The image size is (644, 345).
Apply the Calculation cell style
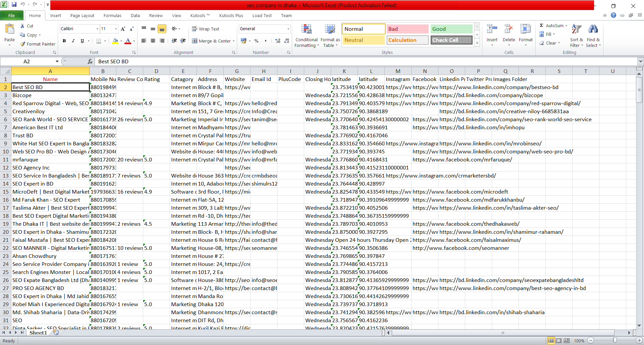tap(407, 40)
